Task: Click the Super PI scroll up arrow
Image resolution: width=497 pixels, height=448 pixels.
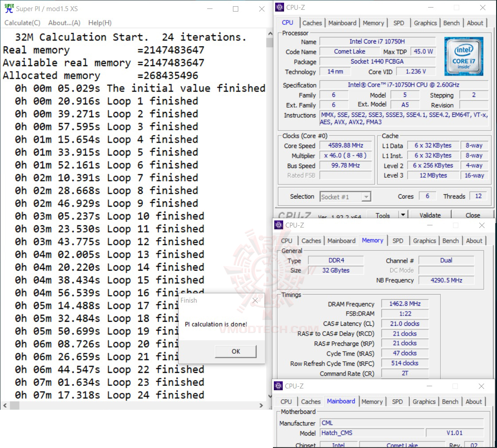Action: coord(270,33)
